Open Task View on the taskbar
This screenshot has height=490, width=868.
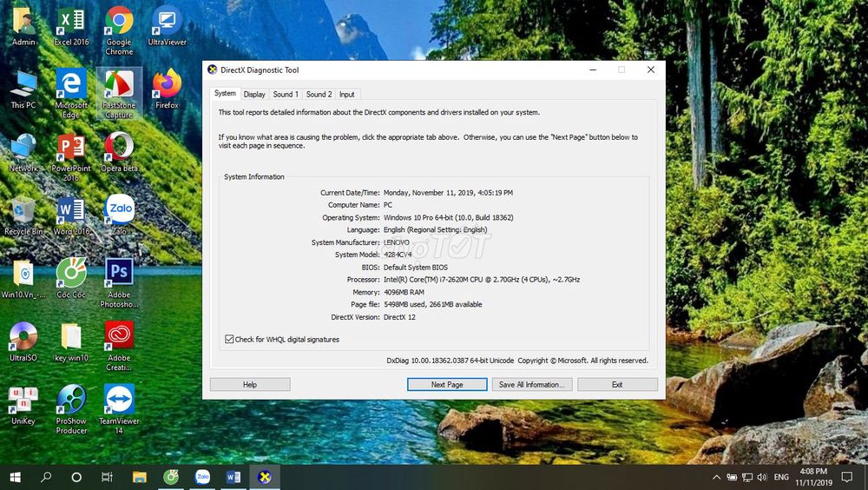[108, 477]
